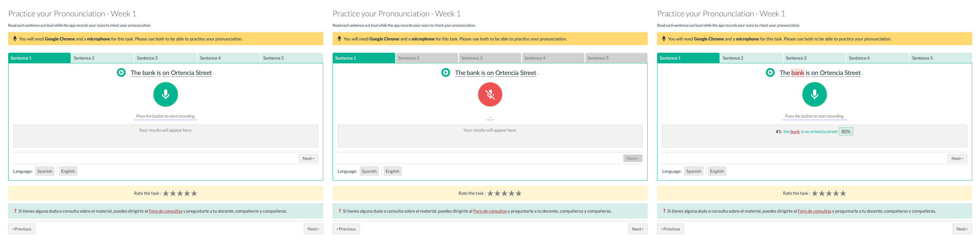Open Sentence 1 tab in left panel
Screen dimensions: 980x249
point(39,58)
